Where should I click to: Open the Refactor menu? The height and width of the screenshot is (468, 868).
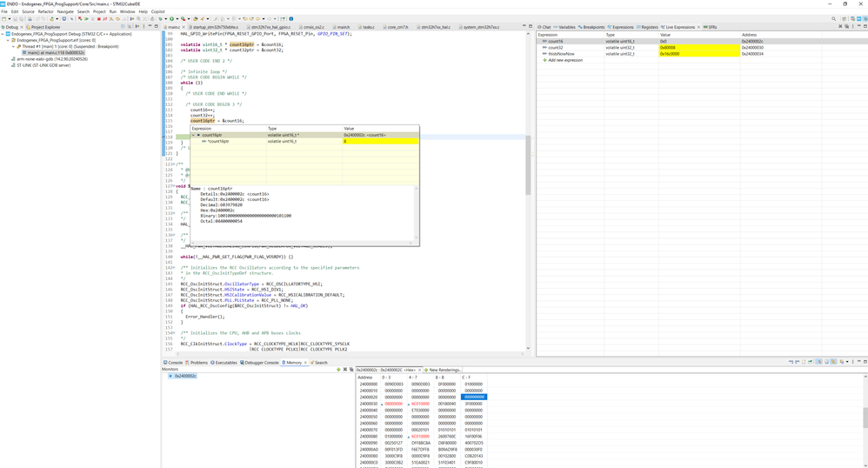click(45, 11)
